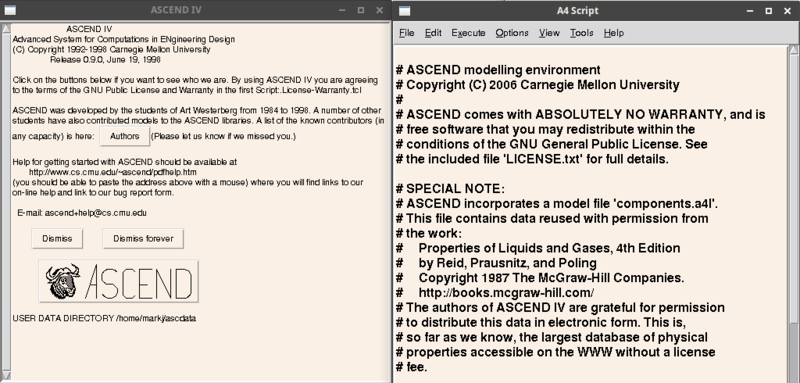Click the pdfhelp.htm URL text

[x=112, y=172]
